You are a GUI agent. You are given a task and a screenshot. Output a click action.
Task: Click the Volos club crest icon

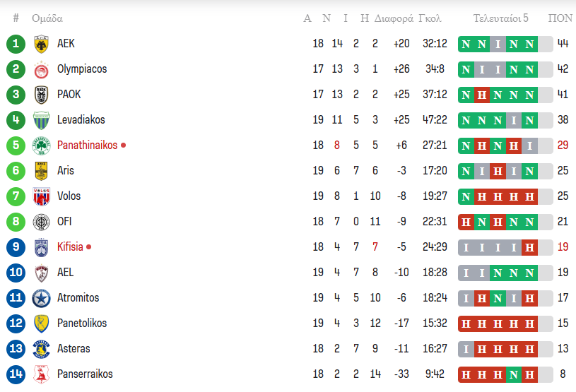(x=41, y=196)
